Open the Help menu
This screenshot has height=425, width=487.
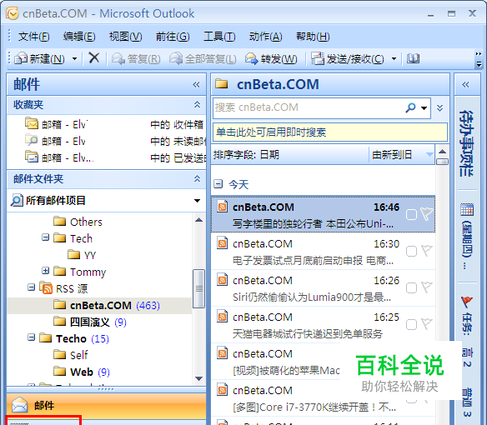pos(313,36)
